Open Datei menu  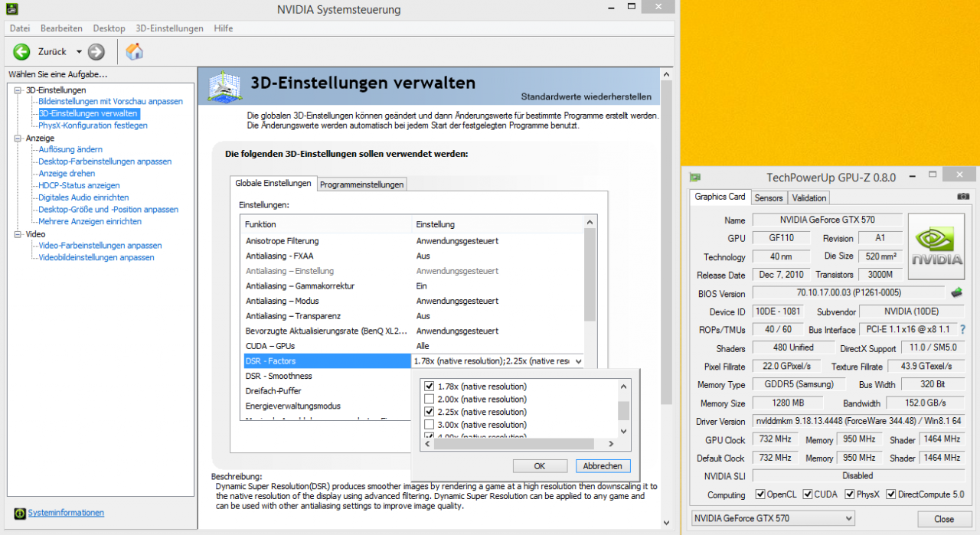click(x=20, y=28)
